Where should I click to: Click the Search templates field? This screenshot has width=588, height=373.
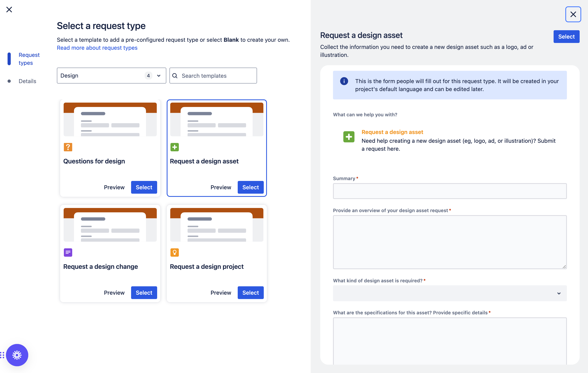212,76
